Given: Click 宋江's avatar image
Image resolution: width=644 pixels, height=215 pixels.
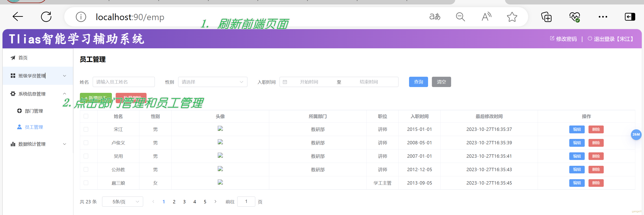Looking at the screenshot, I should 220,128.
